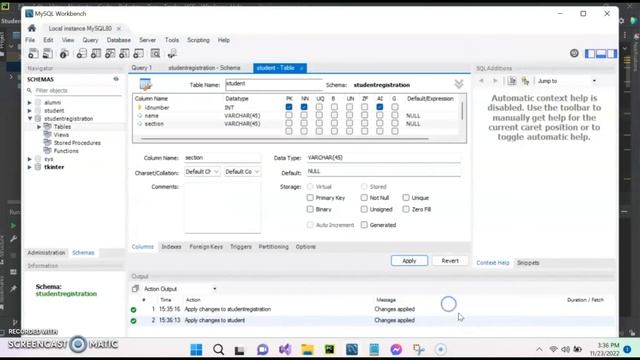Open the PyCharm icon on taskbar
Screen dimensions: 640x360
[x=329, y=349]
